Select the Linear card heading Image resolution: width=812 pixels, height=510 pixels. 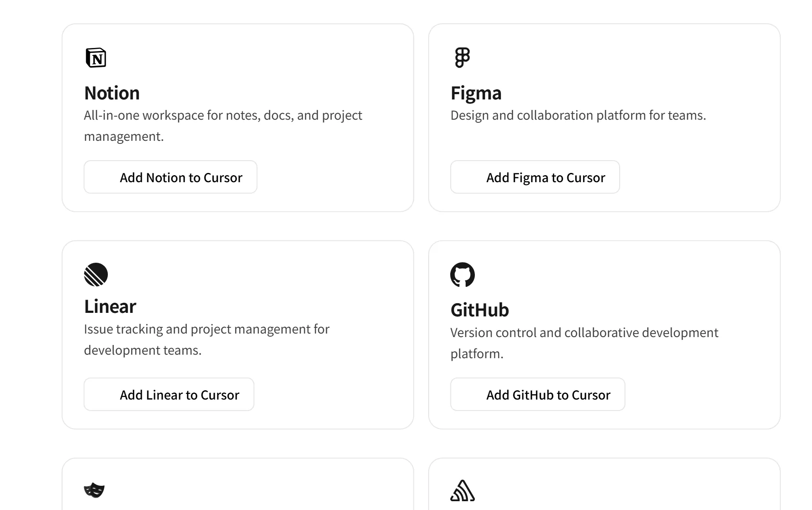tap(110, 307)
